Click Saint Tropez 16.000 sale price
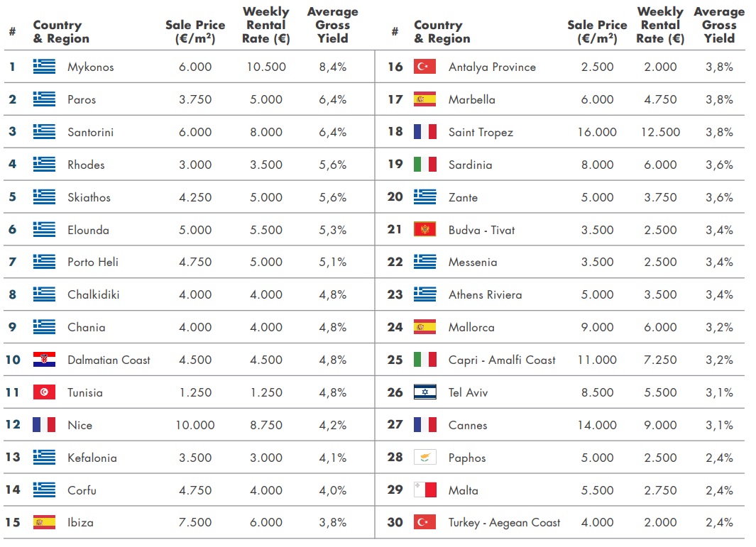 pos(597,132)
